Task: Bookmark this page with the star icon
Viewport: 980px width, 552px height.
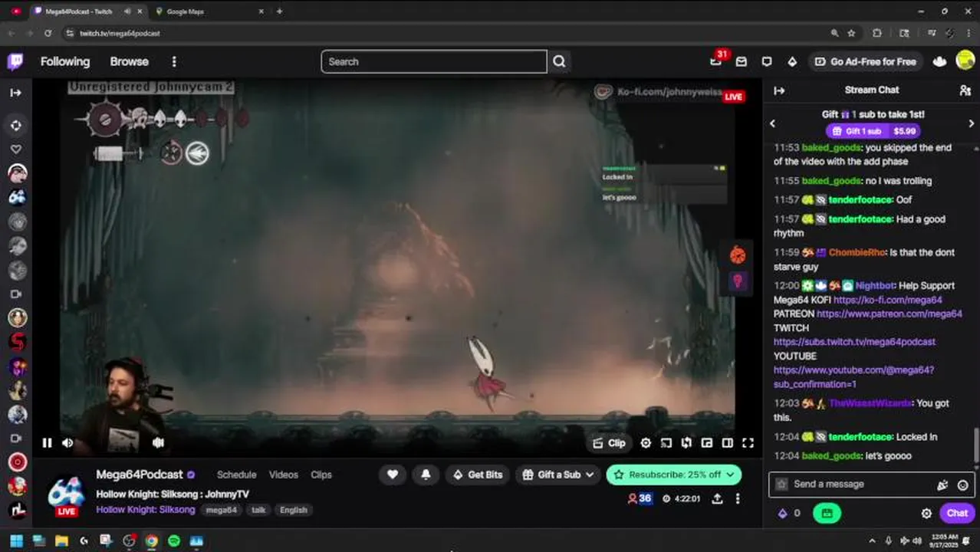Action: click(x=851, y=34)
